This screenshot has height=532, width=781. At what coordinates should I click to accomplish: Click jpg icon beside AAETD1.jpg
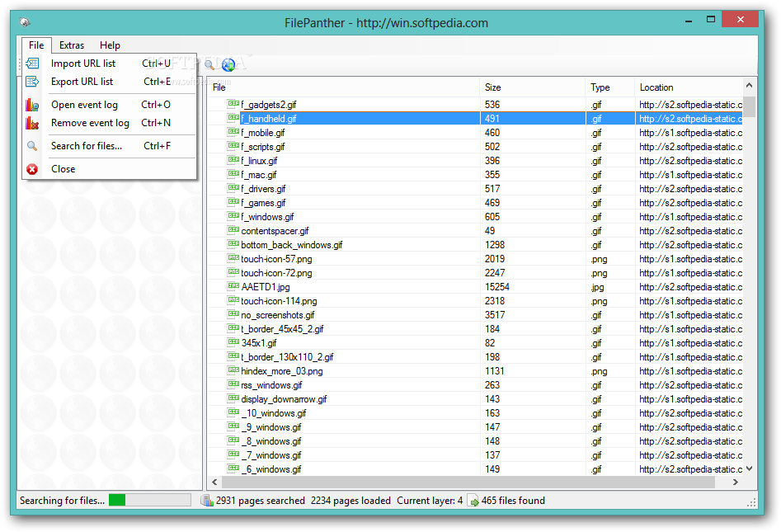click(x=233, y=286)
